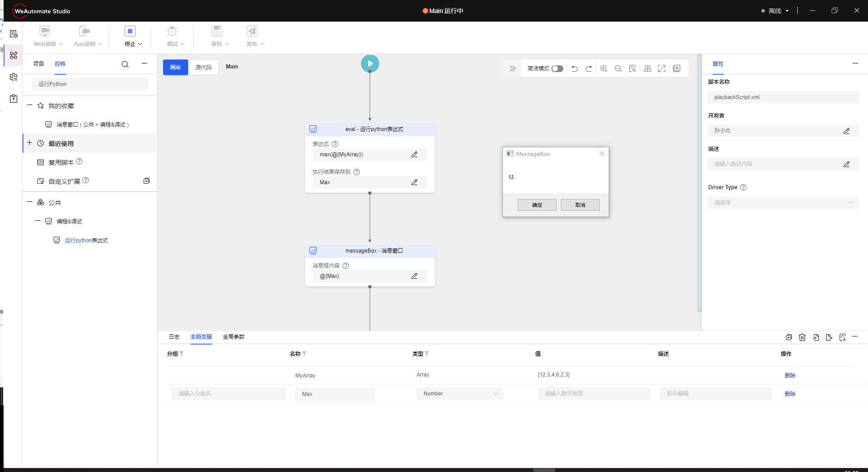Switch to 源代码 source view
Screen dimensions: 868x472
click(203, 68)
